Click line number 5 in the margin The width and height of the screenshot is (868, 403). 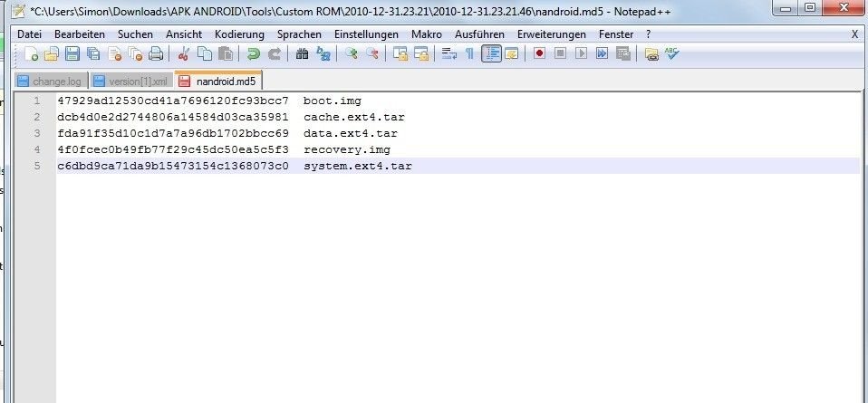coord(36,166)
